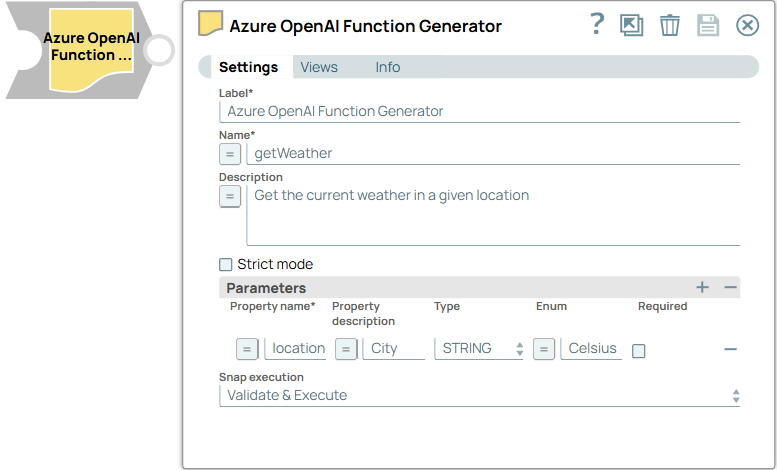Click the yellow snap icon beside the dialog title
Image resolution: width=777 pixels, height=470 pixels.
pyautogui.click(x=211, y=23)
